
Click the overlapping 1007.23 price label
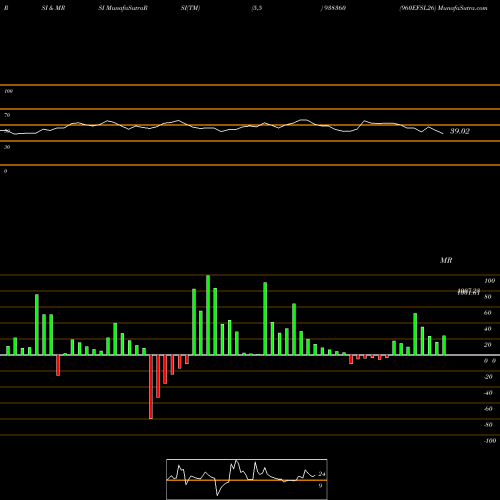[x=469, y=292]
